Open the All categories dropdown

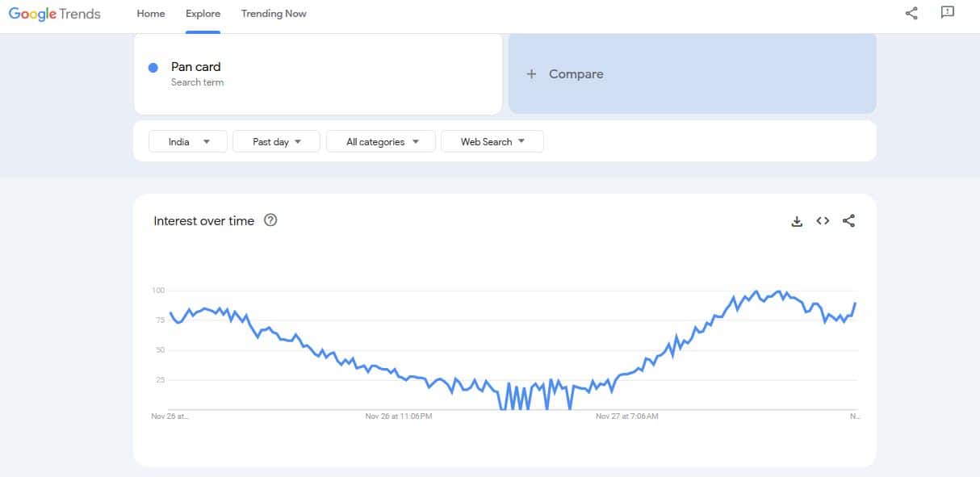tap(381, 142)
